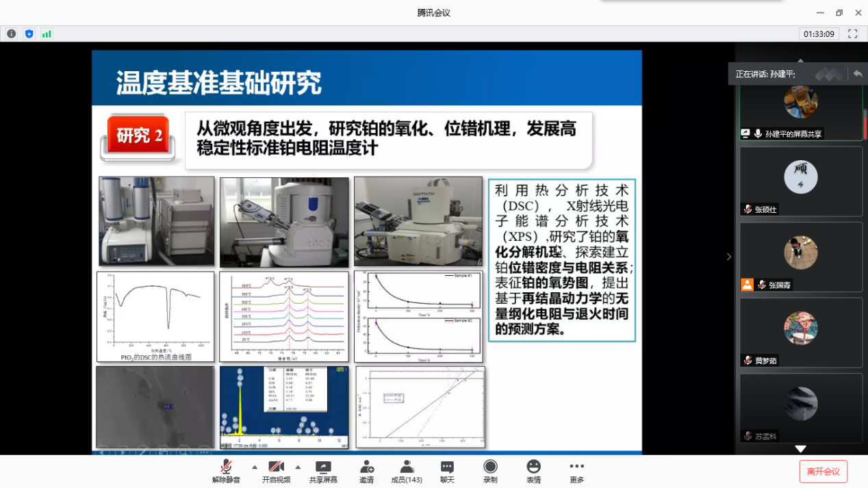Open the 表情 emoji reactions
The image size is (868, 488).
coord(533,471)
